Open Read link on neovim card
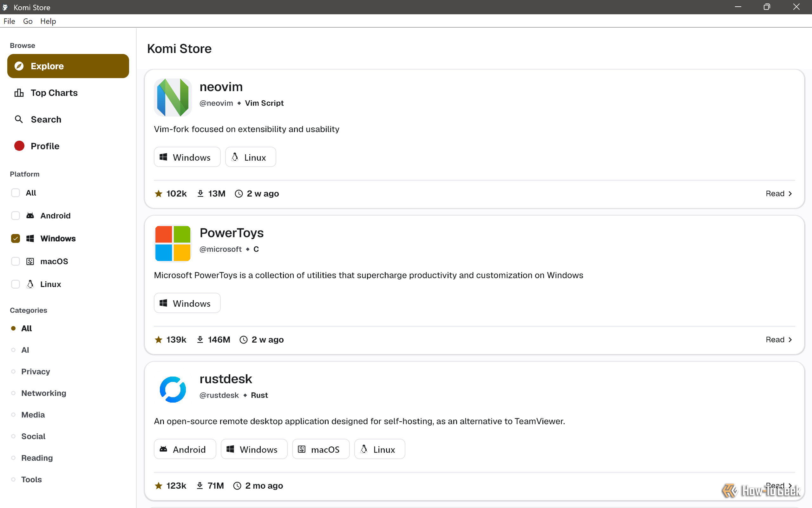 point(779,194)
